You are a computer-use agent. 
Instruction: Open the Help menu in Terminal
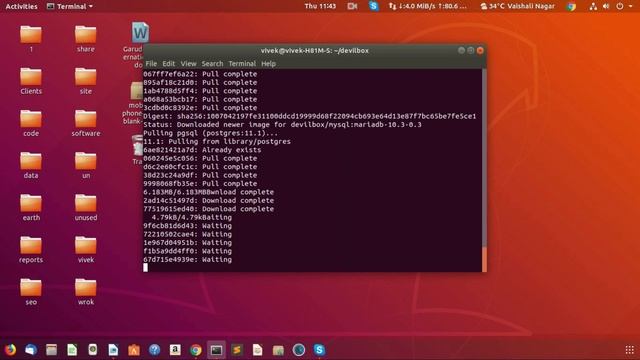(268, 64)
